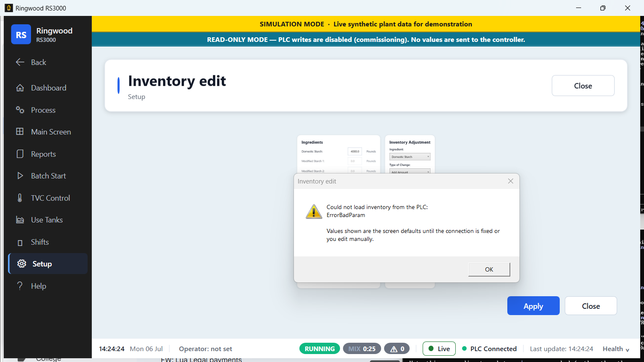
Task: Click OK in the Inventory edit dialog
Action: pos(489,269)
